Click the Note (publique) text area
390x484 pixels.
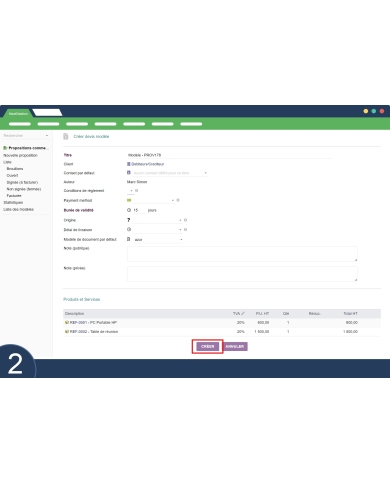point(242,254)
